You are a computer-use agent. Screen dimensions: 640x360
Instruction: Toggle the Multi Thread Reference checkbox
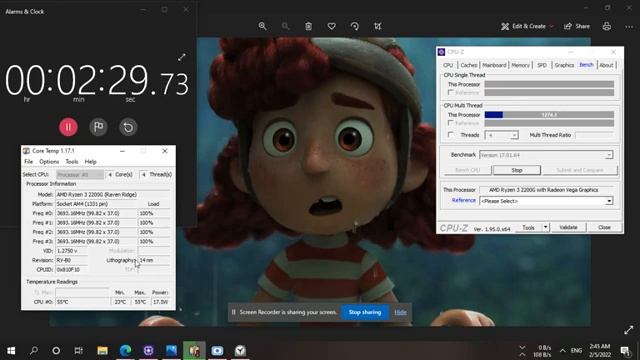pos(451,123)
